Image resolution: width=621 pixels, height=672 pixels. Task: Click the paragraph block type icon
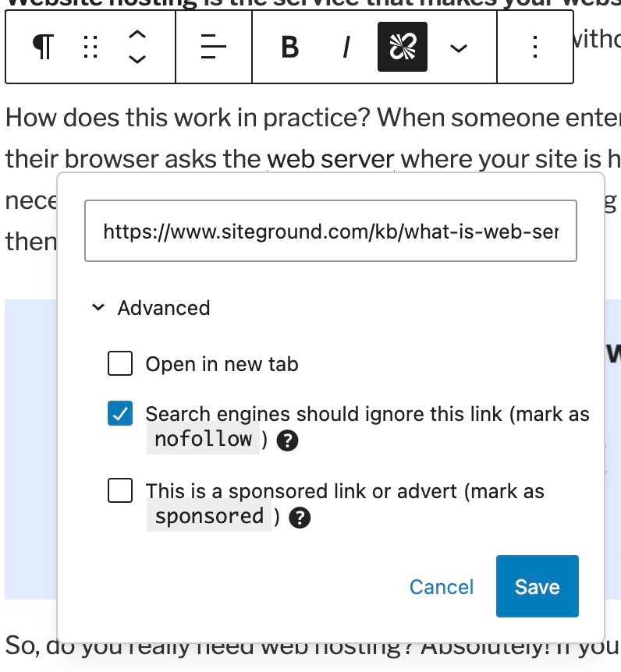(42, 47)
